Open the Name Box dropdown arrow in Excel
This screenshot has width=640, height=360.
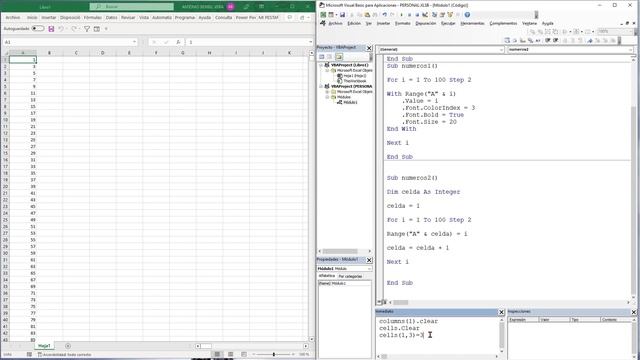coord(134,42)
